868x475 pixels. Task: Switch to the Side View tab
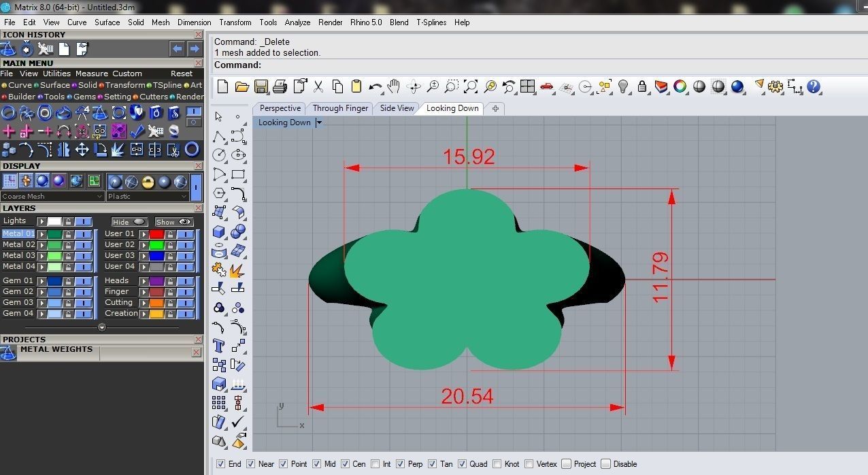[x=397, y=108]
